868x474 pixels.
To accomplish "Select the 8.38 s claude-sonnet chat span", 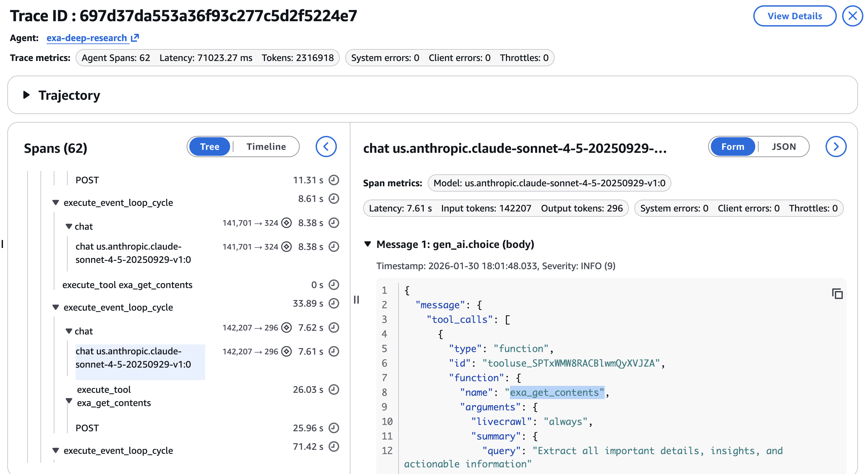I will [x=133, y=253].
